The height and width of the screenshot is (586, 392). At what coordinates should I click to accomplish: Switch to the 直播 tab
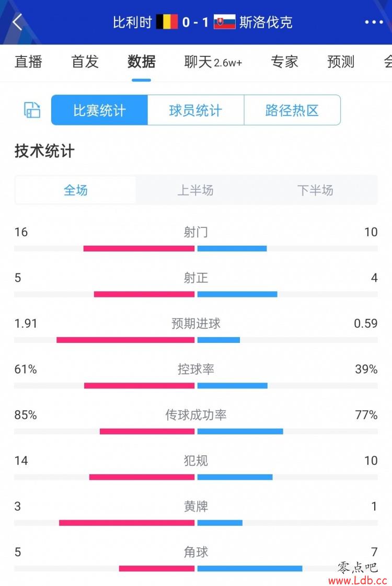pyautogui.click(x=28, y=62)
